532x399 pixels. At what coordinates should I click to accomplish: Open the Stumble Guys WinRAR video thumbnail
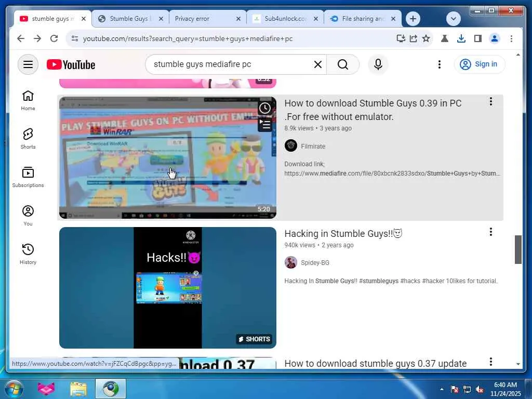click(168, 157)
